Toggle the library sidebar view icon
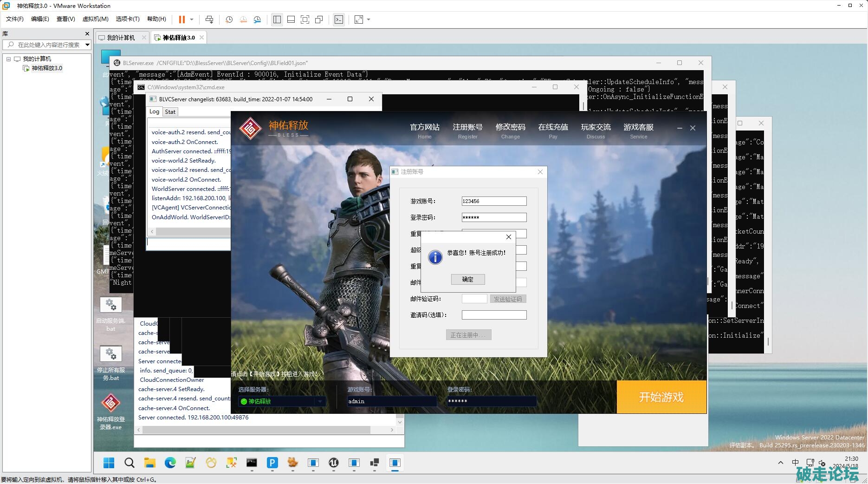The width and height of the screenshot is (868, 484). click(277, 20)
